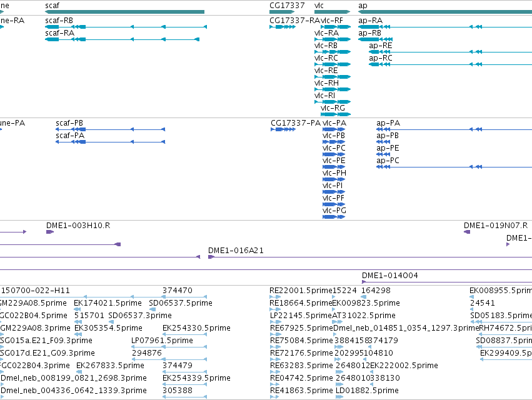Select protein vlc-PF
The image size is (532, 400).
[x=333, y=198]
